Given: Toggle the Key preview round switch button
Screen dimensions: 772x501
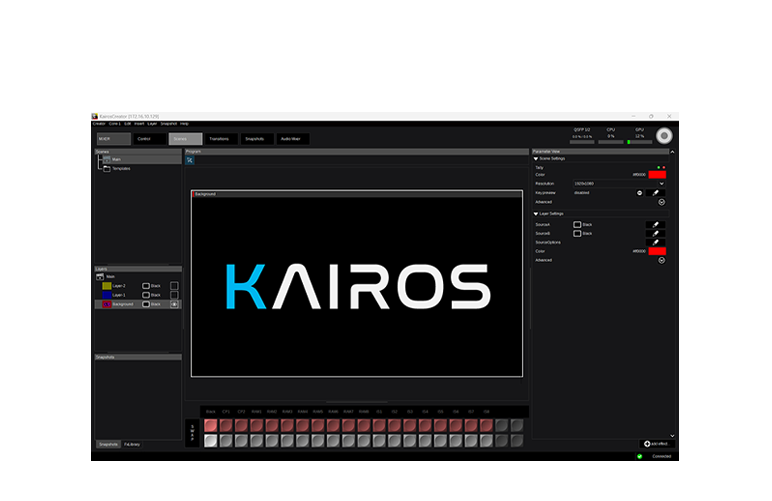Looking at the screenshot, I should tap(639, 192).
